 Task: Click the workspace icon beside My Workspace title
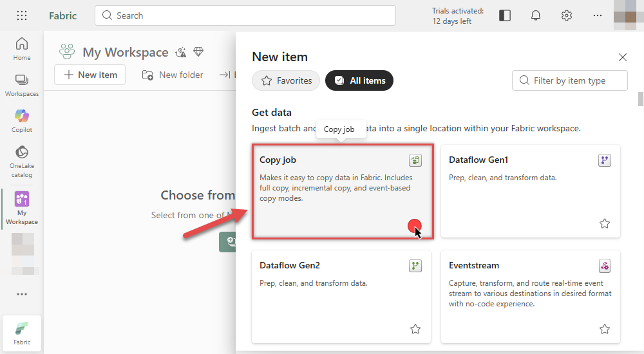click(67, 51)
